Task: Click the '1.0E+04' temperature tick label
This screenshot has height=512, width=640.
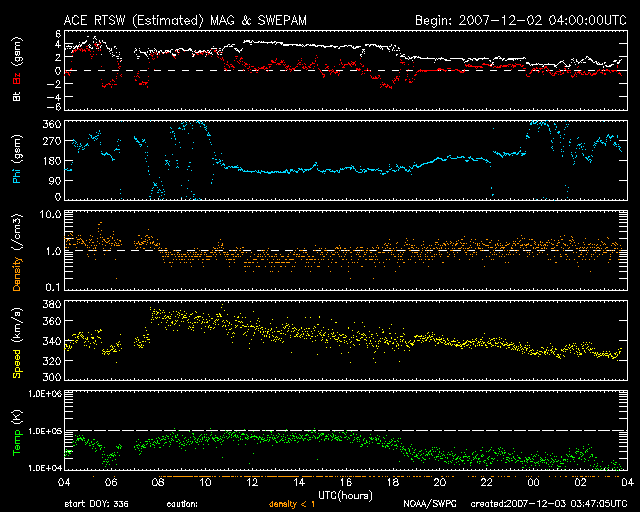Action: coord(45,468)
